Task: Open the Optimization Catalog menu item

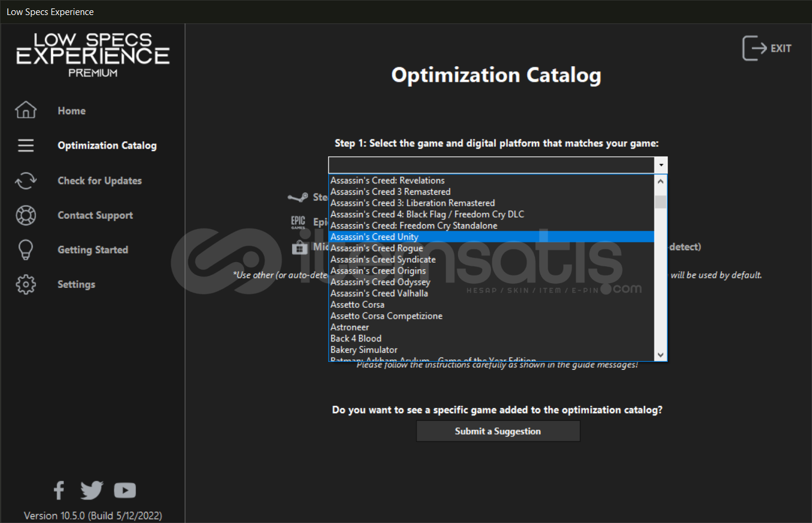Action: 107,145
